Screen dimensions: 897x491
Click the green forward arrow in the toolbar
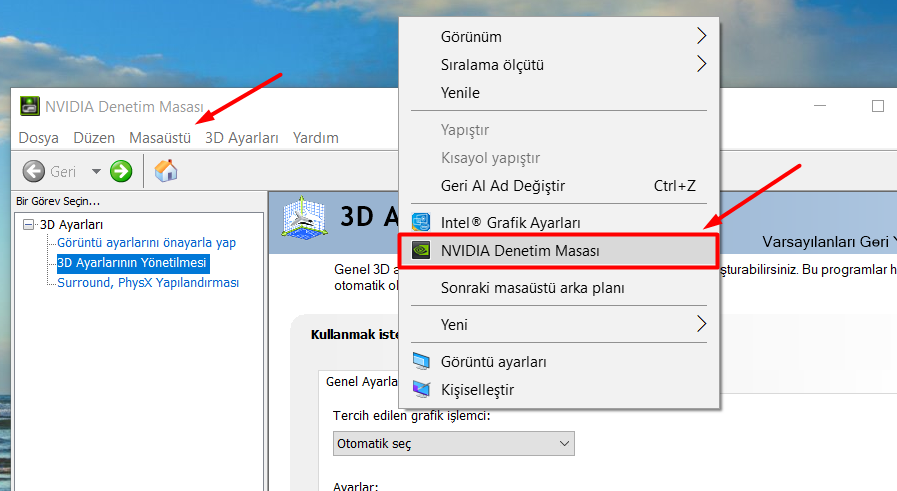tap(121, 171)
